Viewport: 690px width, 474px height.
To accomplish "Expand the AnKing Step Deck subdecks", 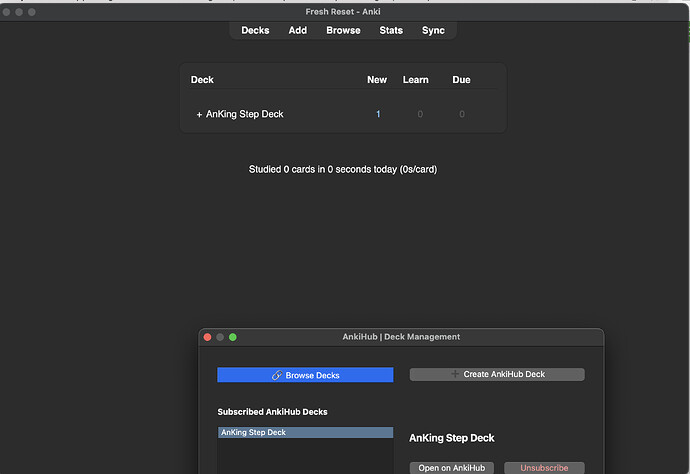I will (x=199, y=114).
